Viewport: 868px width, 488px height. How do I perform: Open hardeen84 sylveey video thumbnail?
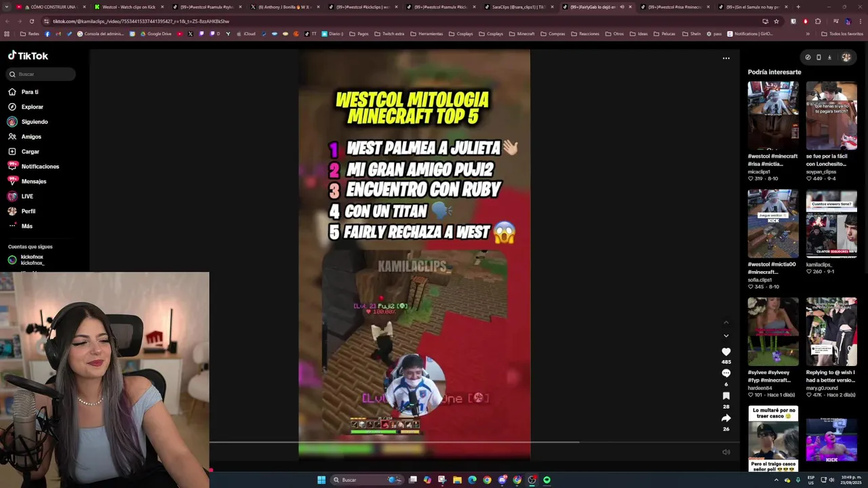click(773, 331)
